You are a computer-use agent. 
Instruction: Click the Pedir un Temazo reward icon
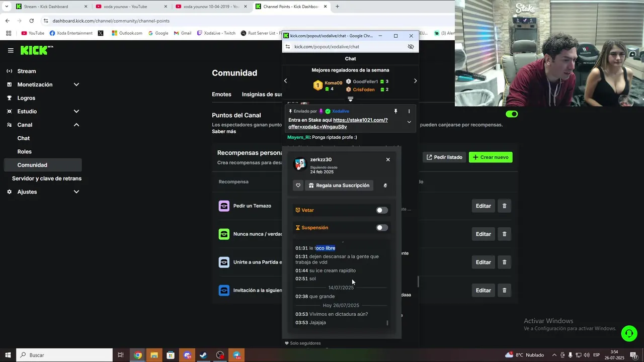click(x=224, y=206)
